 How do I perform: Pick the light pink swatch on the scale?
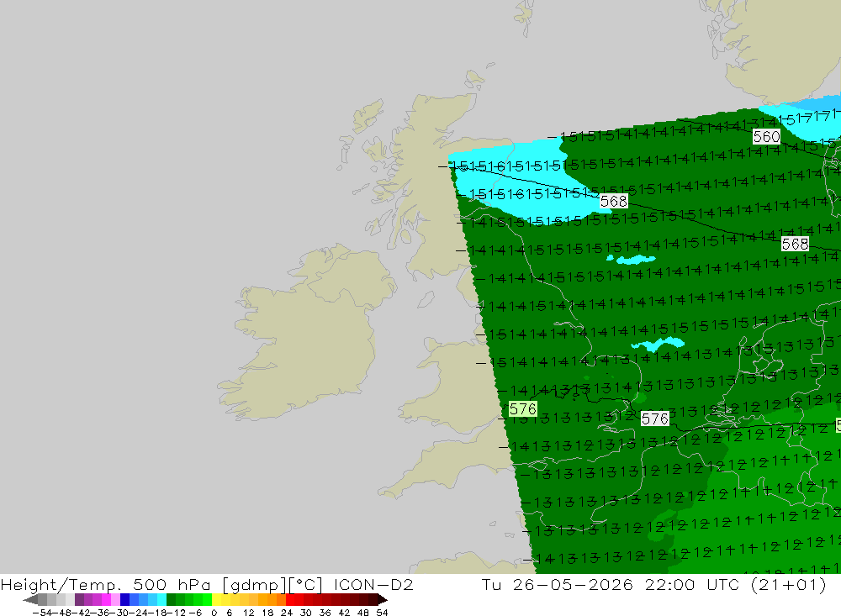(115, 600)
